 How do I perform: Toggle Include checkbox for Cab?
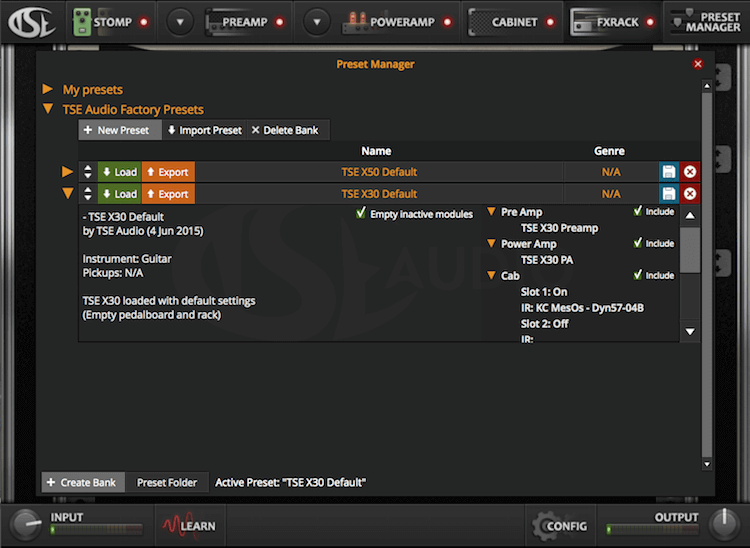point(638,275)
